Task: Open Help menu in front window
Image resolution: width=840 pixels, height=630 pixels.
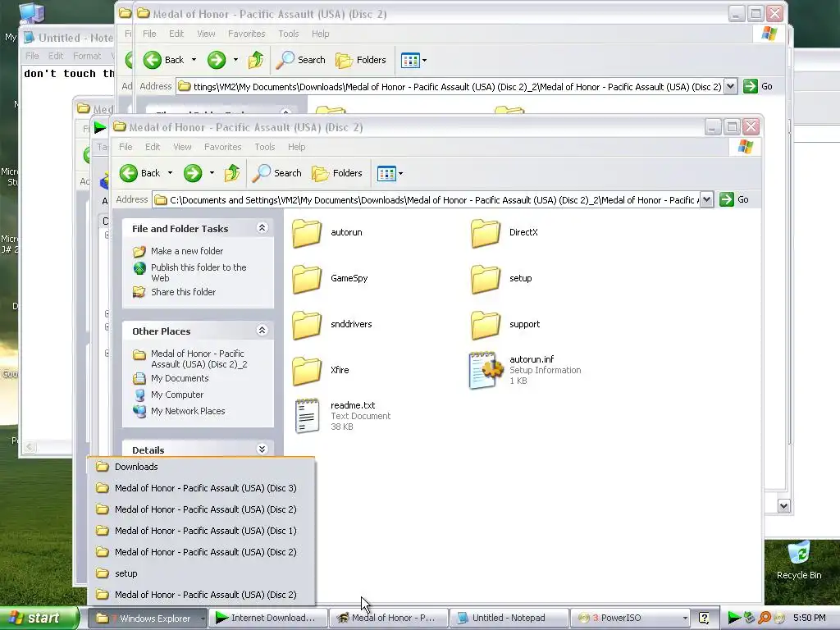Action: coord(296,147)
